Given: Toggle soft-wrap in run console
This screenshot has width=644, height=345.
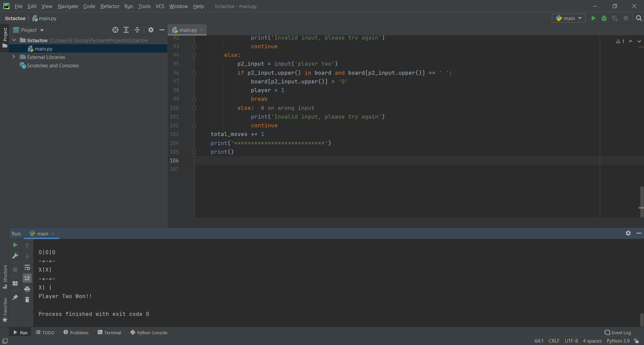Looking at the screenshot, I should [27, 267].
